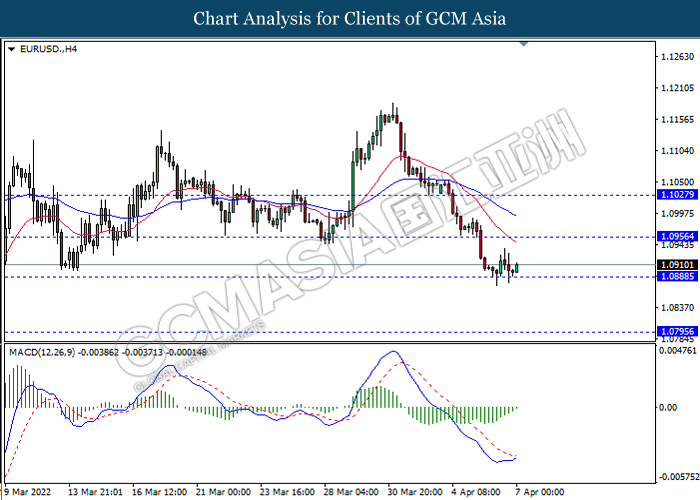Open the EURUSD symbol dropdown triangle

coord(12,49)
